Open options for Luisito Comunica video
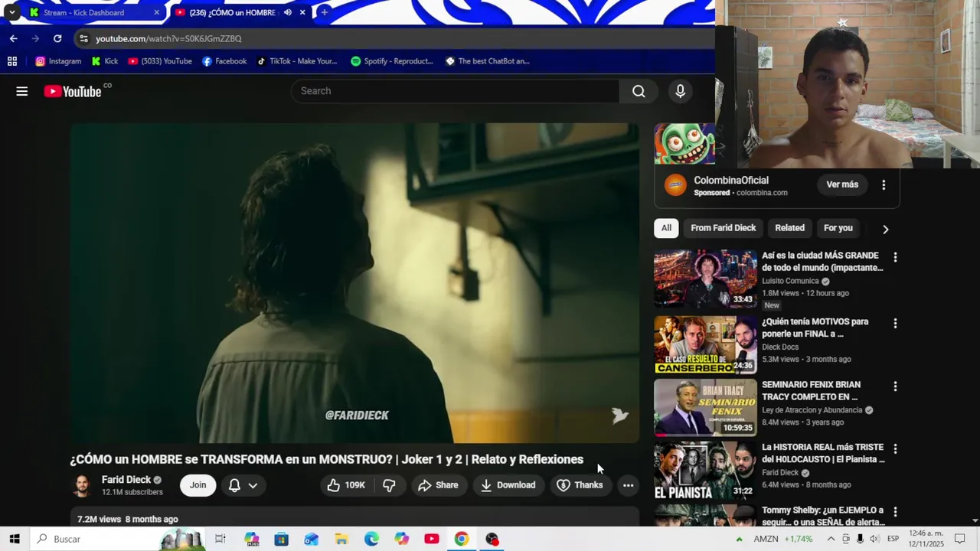The image size is (980, 551). (x=895, y=257)
